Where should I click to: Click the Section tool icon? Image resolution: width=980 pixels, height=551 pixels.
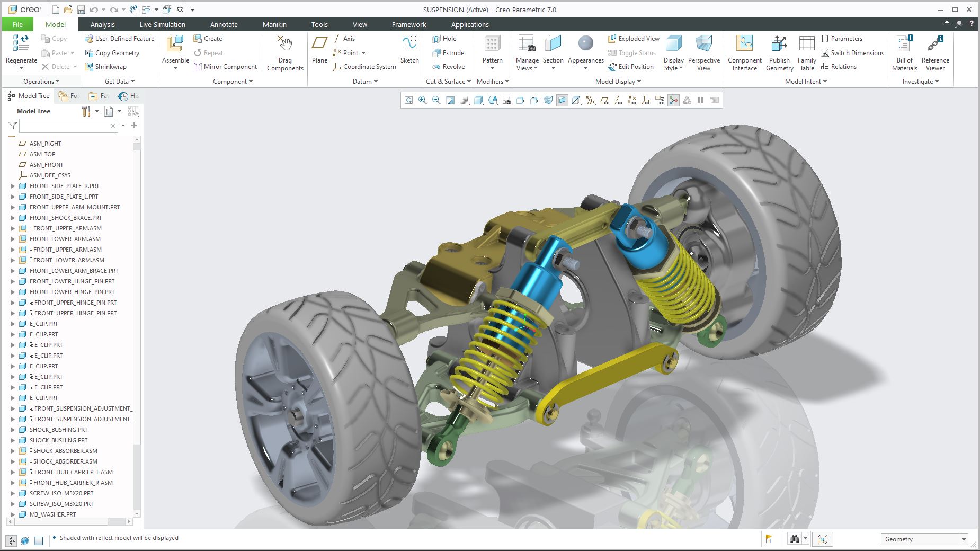553,43
